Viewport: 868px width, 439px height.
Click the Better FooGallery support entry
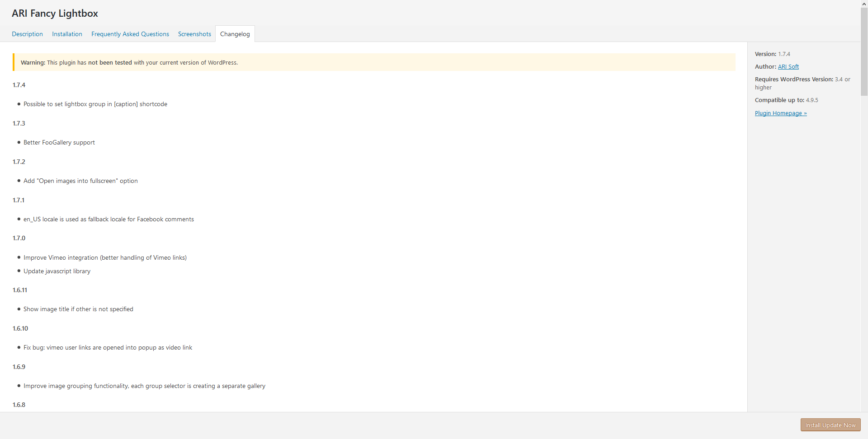pyautogui.click(x=59, y=142)
